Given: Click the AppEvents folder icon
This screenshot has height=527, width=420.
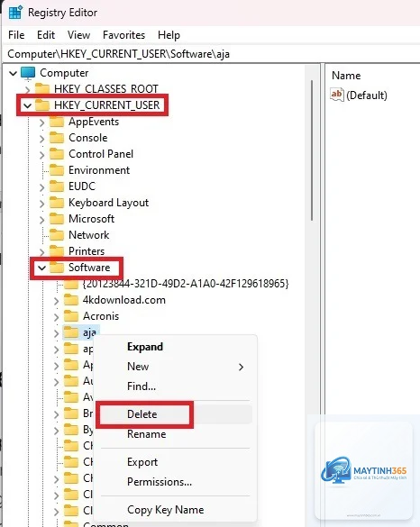Looking at the screenshot, I should (57, 122).
